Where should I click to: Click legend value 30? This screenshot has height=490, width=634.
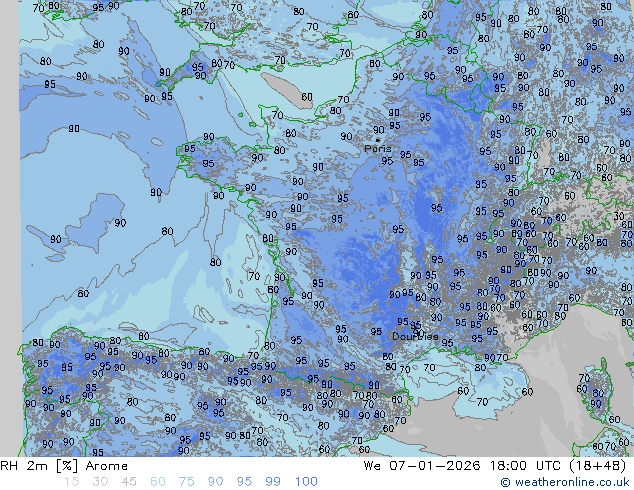[x=100, y=482]
